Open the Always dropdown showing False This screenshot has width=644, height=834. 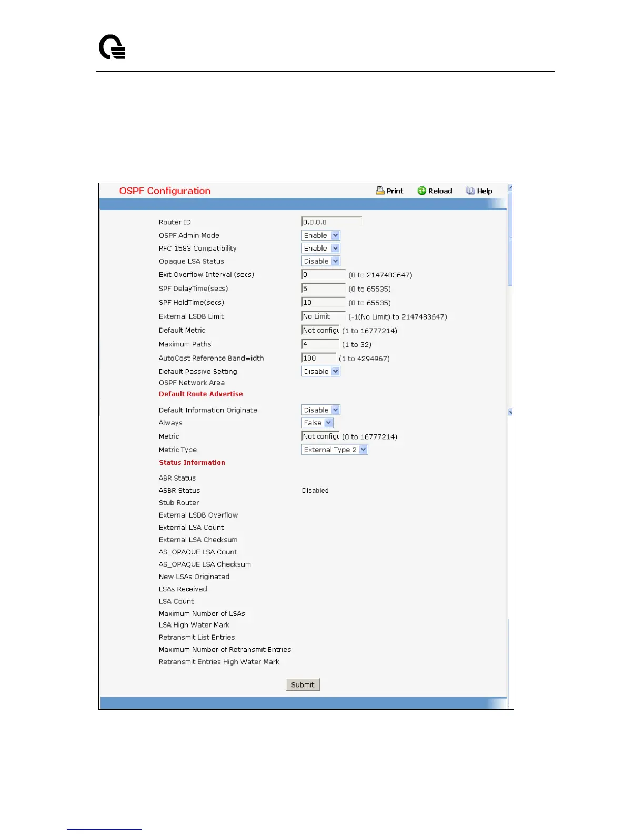(x=317, y=423)
